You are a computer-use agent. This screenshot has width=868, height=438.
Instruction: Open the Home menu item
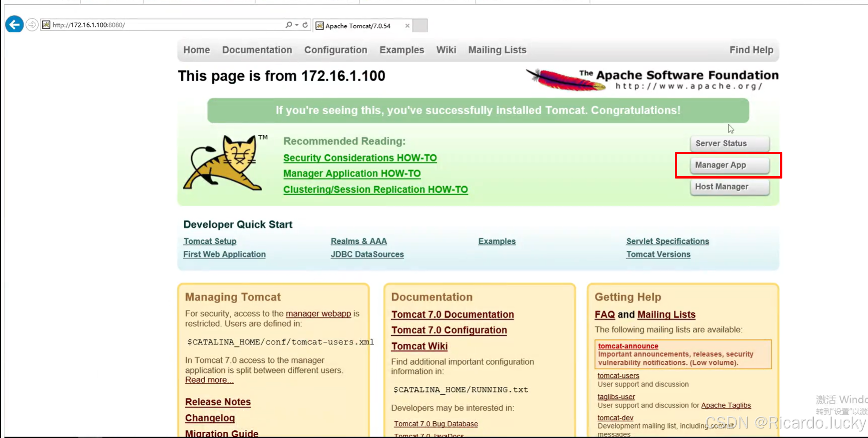[197, 50]
